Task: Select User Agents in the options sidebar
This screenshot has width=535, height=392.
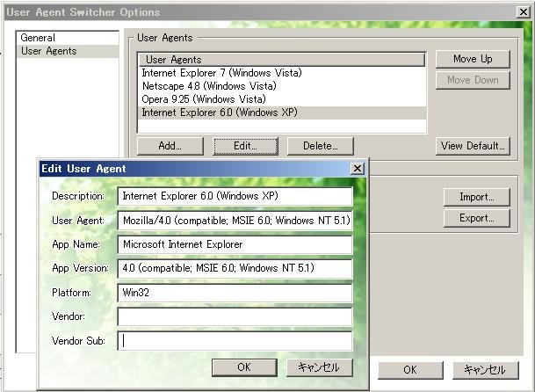Action: pyautogui.click(x=68, y=51)
